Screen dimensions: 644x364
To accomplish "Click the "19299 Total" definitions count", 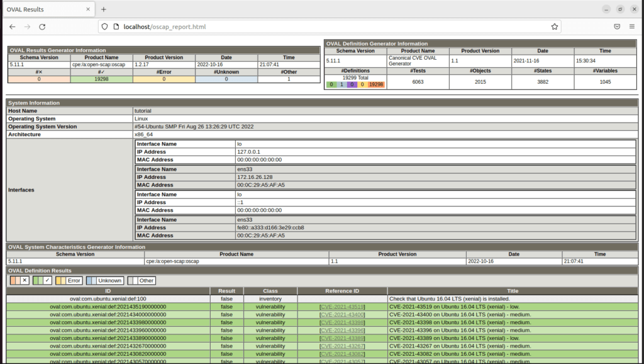I will pyautogui.click(x=355, y=77).
